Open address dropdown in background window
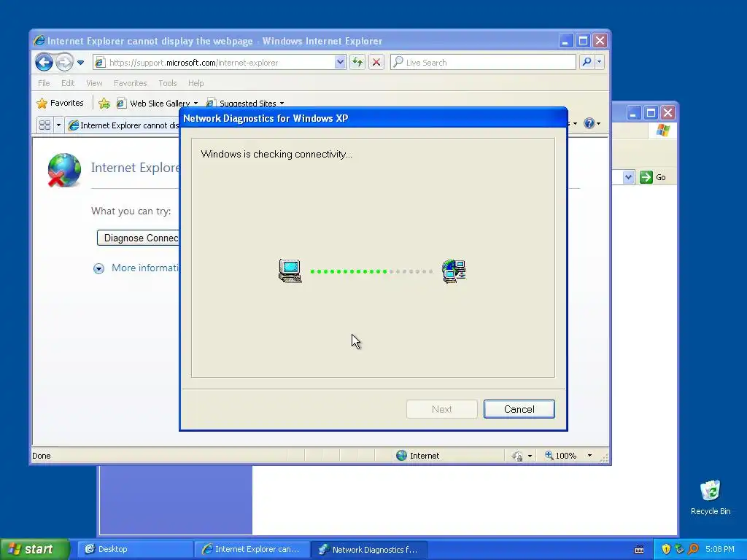 tap(628, 177)
